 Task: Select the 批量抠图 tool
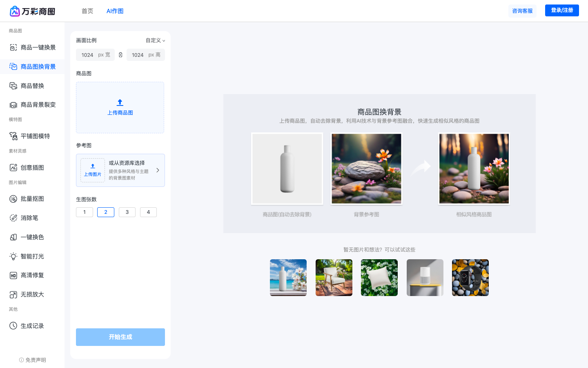click(x=33, y=199)
